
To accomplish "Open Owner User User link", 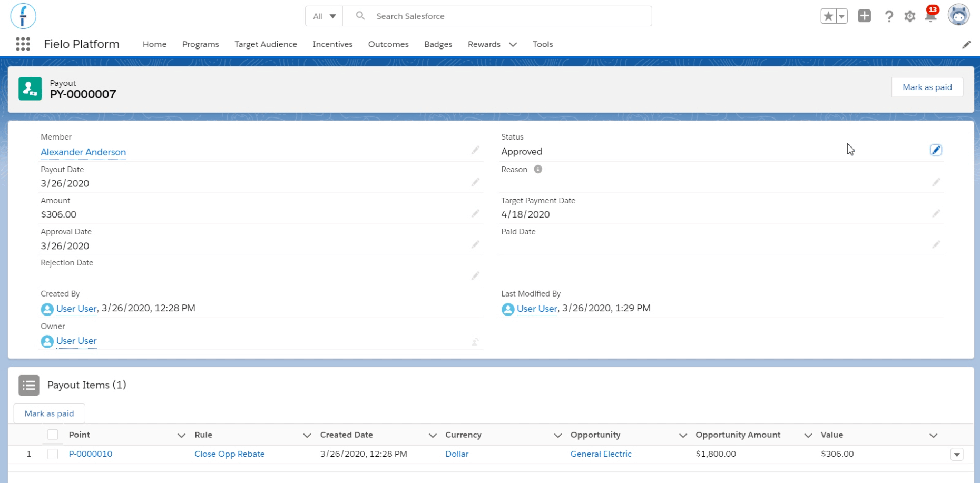I will (76, 341).
